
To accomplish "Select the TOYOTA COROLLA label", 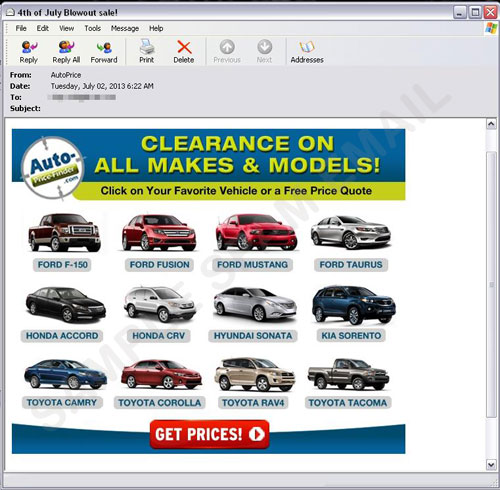I will (159, 403).
